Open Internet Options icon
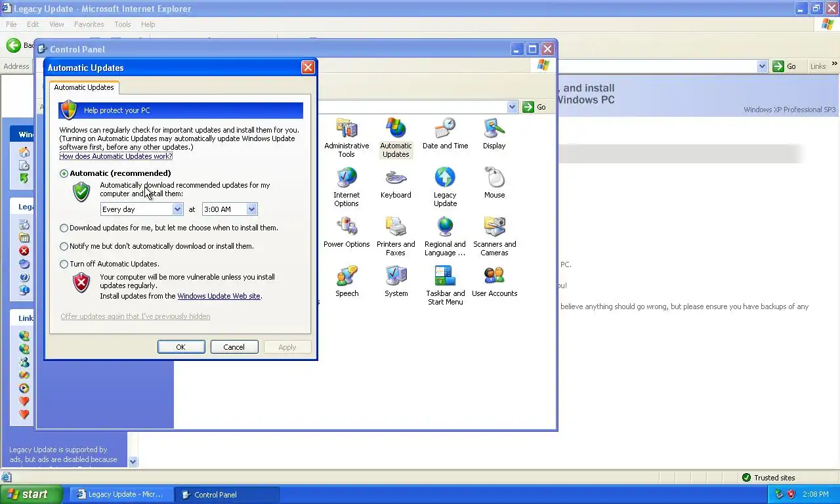The height and width of the screenshot is (504, 840). tap(346, 187)
